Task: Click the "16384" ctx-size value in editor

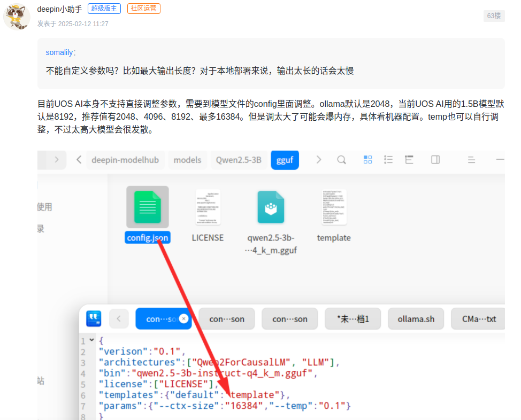Action: (x=244, y=406)
